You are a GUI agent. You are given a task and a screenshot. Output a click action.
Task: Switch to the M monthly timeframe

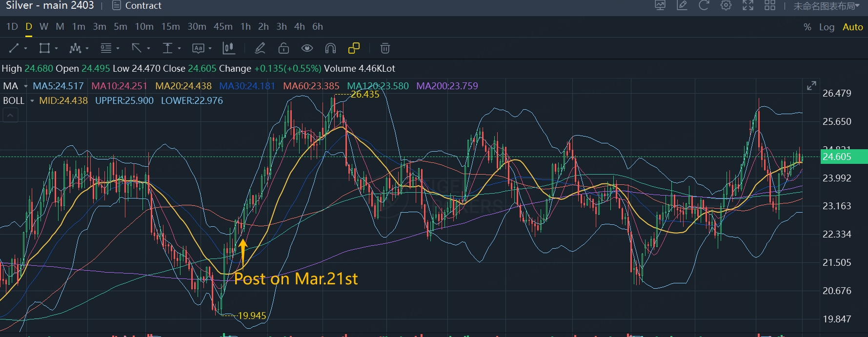pos(60,27)
